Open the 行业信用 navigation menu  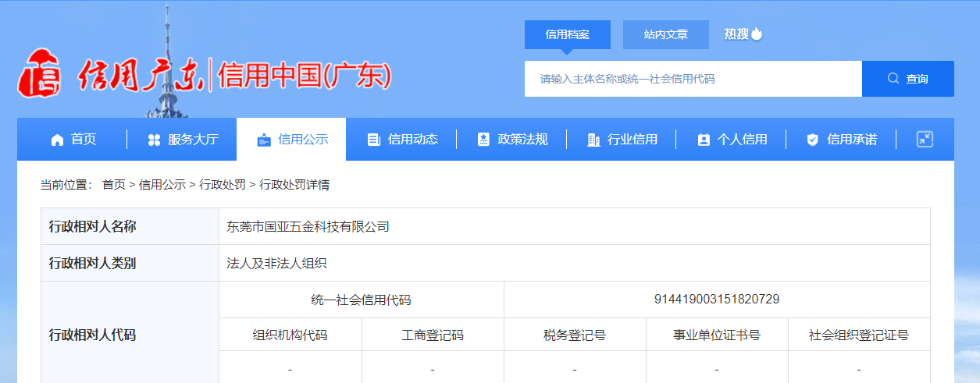tap(621, 140)
